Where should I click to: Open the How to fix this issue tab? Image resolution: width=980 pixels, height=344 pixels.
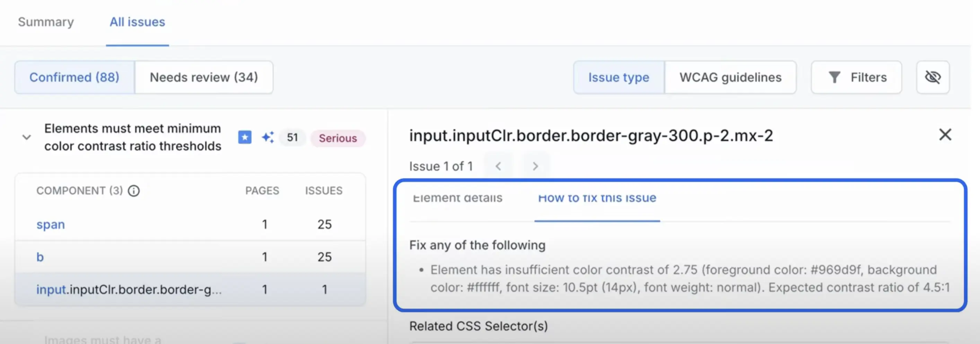[x=597, y=198]
